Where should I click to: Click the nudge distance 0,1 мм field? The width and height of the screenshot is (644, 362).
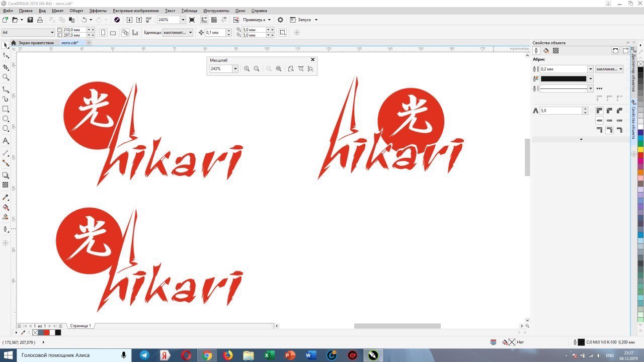pos(215,33)
